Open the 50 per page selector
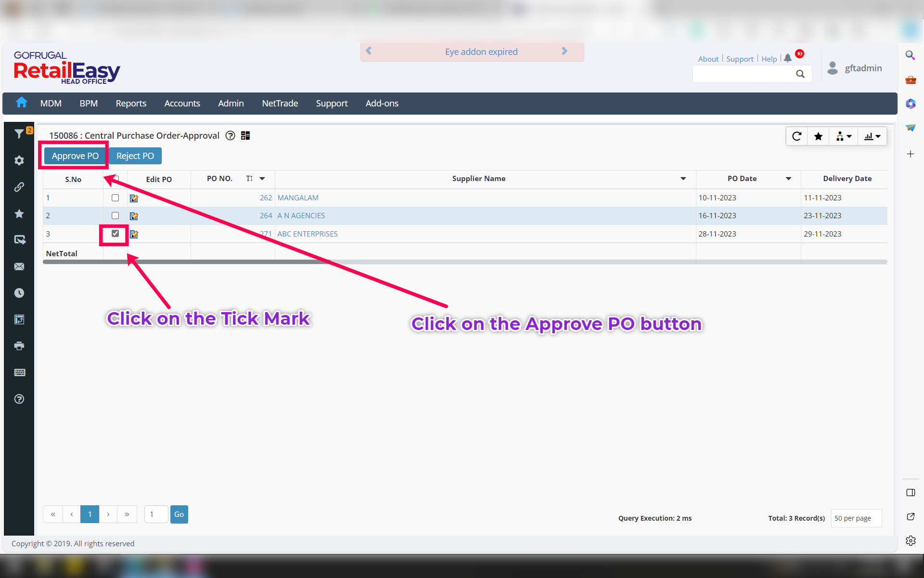This screenshot has height=578, width=924. pos(856,518)
